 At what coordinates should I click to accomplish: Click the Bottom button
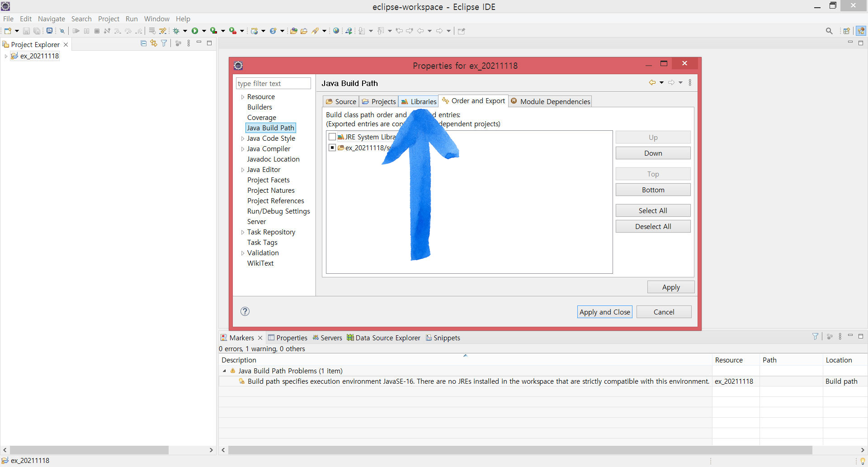click(653, 190)
